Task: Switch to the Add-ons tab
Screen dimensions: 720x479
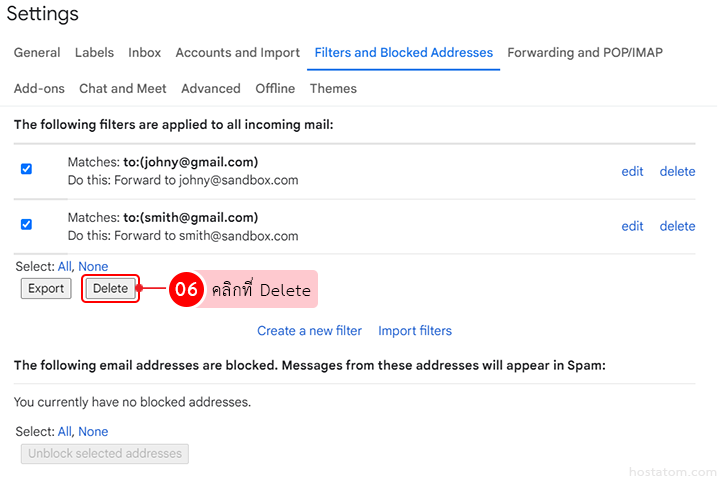Action: pyautogui.click(x=39, y=89)
